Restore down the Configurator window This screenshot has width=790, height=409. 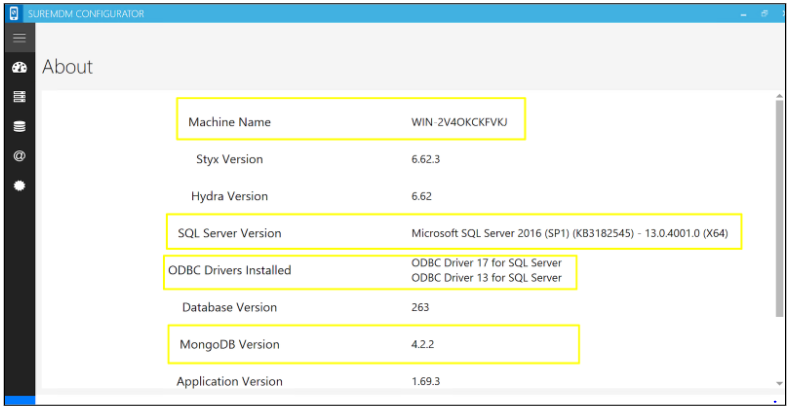(x=762, y=14)
